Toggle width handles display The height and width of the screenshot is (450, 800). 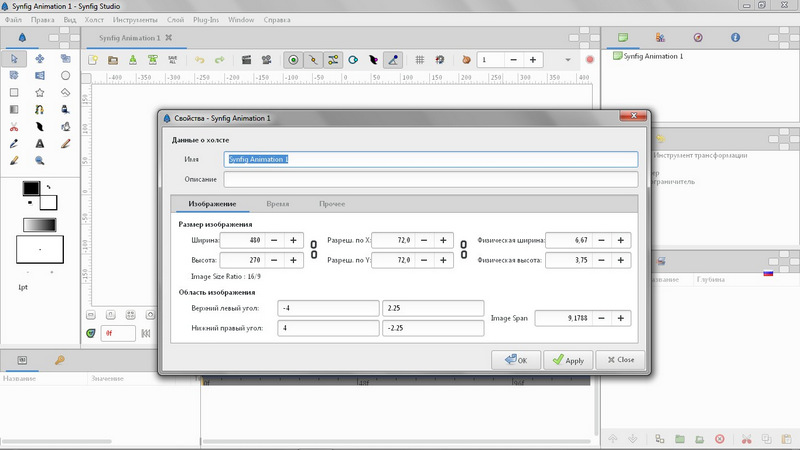[x=373, y=60]
